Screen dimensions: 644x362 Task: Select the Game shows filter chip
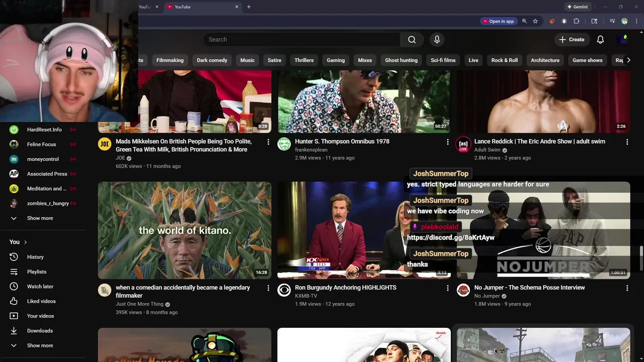[587, 60]
